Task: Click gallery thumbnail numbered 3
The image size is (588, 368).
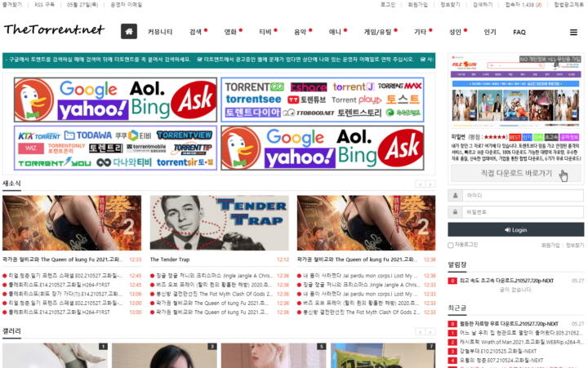Action: point(164,355)
